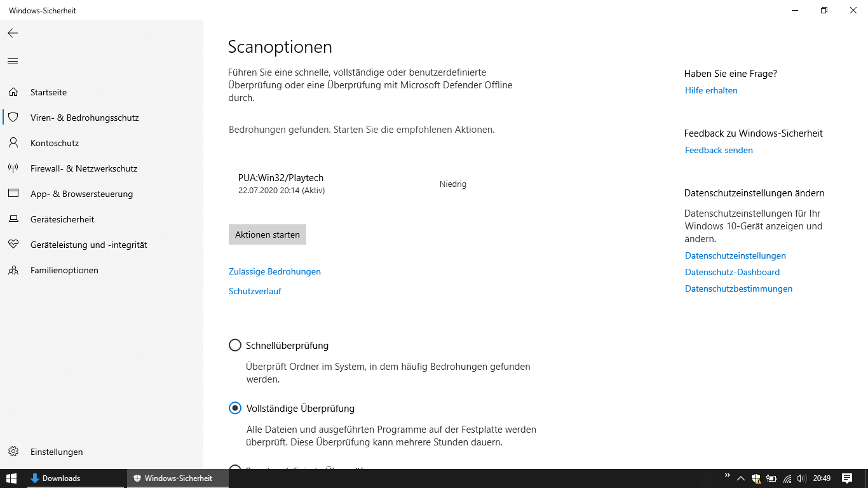Open the Datenschutzeinstellungen link
The image size is (868, 488).
(x=735, y=255)
